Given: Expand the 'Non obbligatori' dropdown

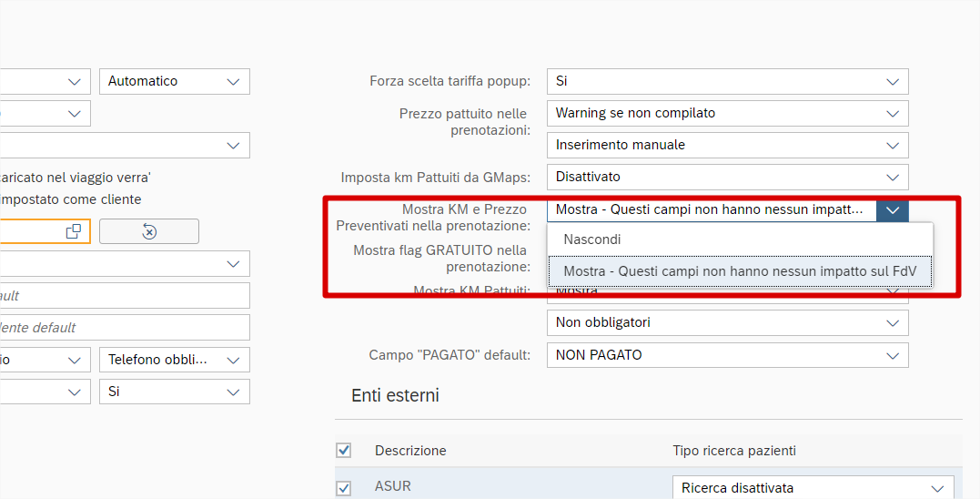Looking at the screenshot, I should coord(893,322).
